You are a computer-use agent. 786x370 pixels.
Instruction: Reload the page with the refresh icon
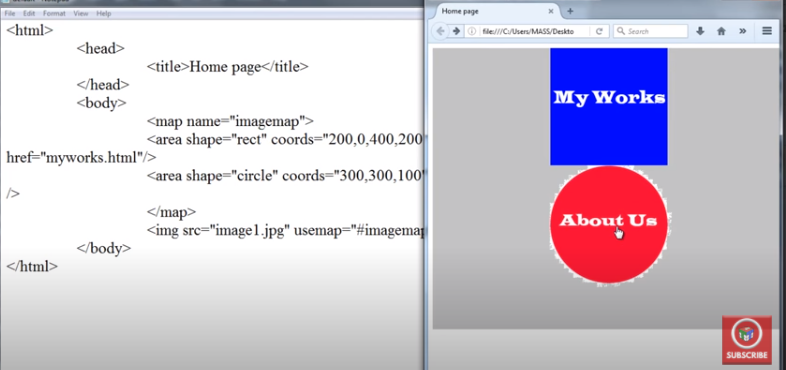(x=599, y=31)
